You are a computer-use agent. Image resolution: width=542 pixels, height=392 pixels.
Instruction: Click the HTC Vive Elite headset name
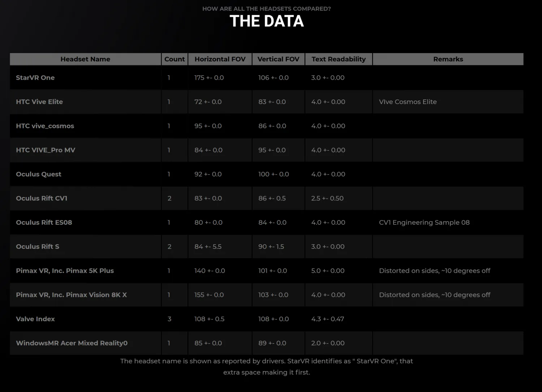39,102
